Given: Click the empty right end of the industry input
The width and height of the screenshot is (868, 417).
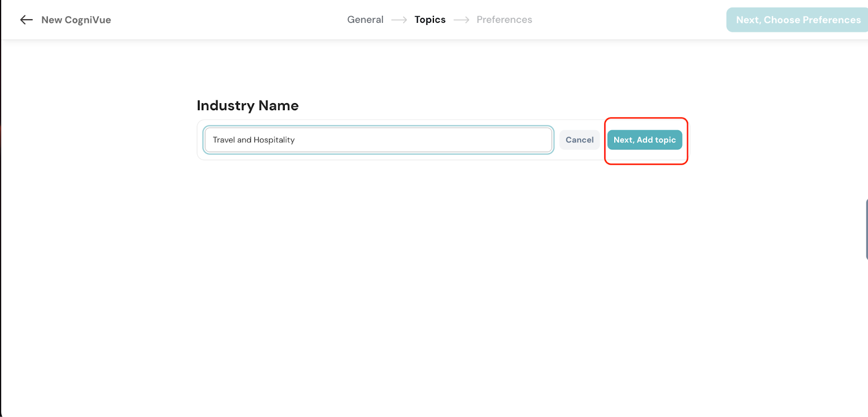Looking at the screenshot, I should click(488, 140).
